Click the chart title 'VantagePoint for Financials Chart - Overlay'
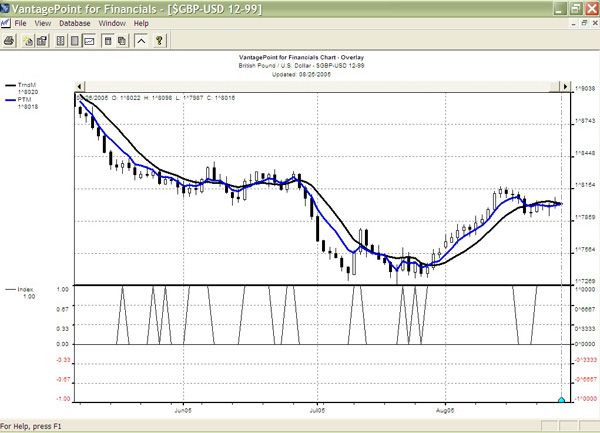This screenshot has width=600, height=433. [301, 57]
